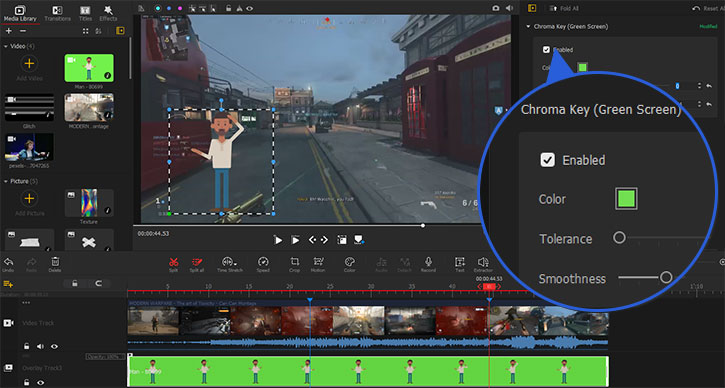Toggle the yellow panel icon in media library
Viewport: 725px width, 388px height.
120,31
